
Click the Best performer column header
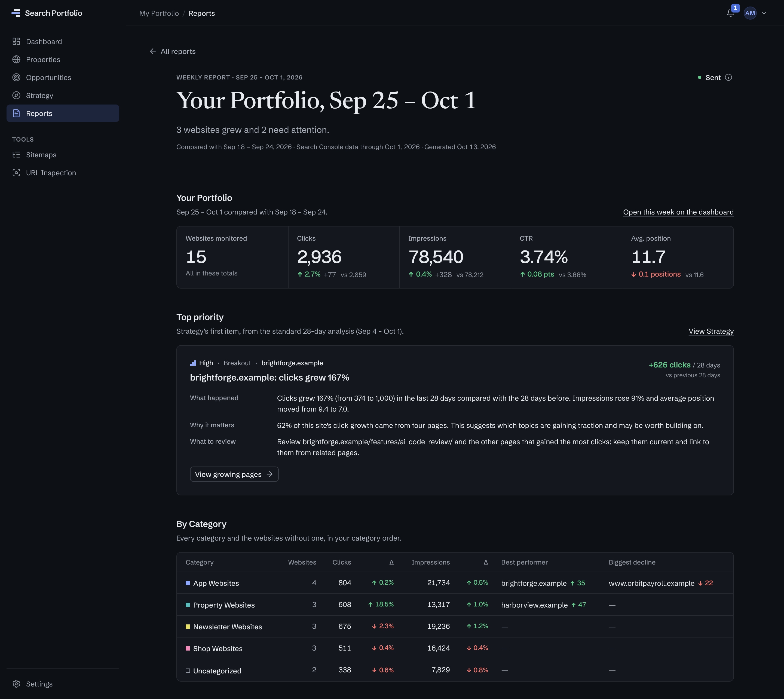tap(524, 562)
